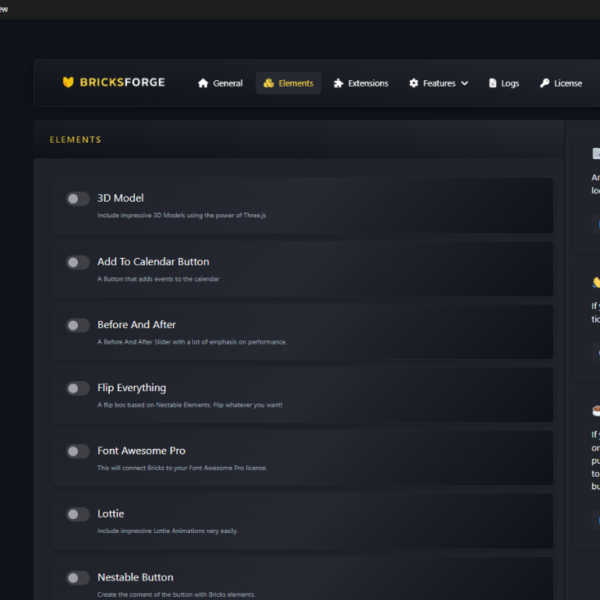Screen dimensions: 600x600
Task: Switch on the Flip Everything toggle
Action: (x=78, y=388)
